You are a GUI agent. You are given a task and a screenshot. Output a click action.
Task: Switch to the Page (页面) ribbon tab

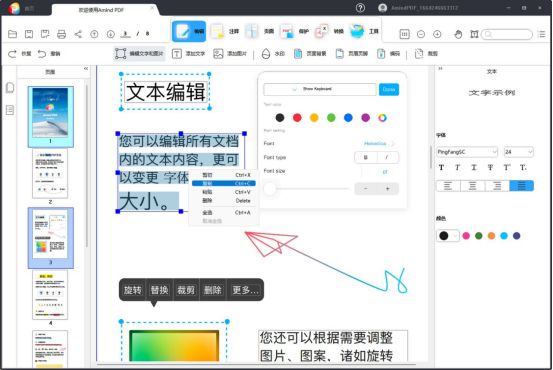coord(260,31)
